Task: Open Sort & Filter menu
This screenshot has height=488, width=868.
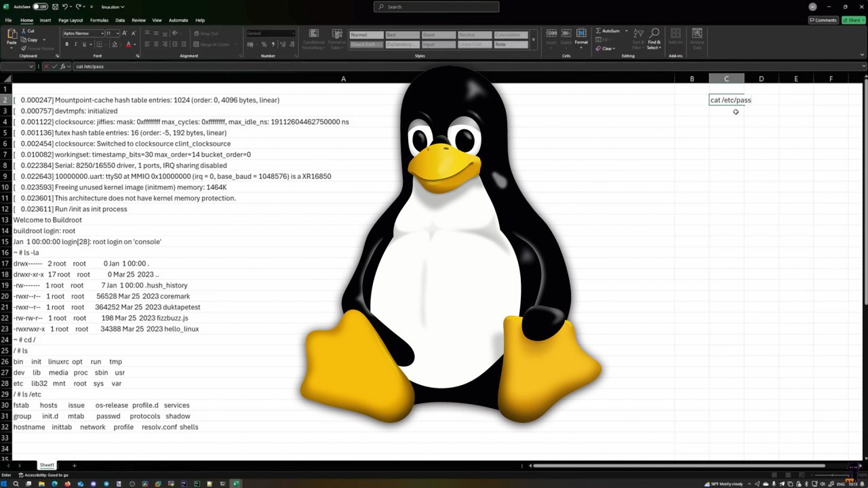Action: point(638,39)
